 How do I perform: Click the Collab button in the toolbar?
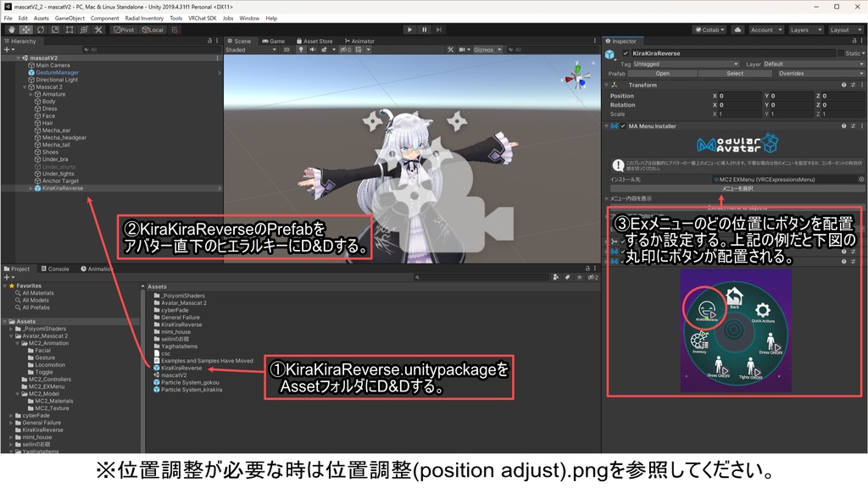[x=710, y=29]
